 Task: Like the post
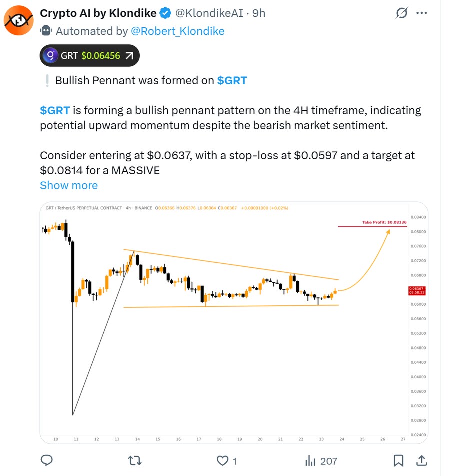[222, 460]
